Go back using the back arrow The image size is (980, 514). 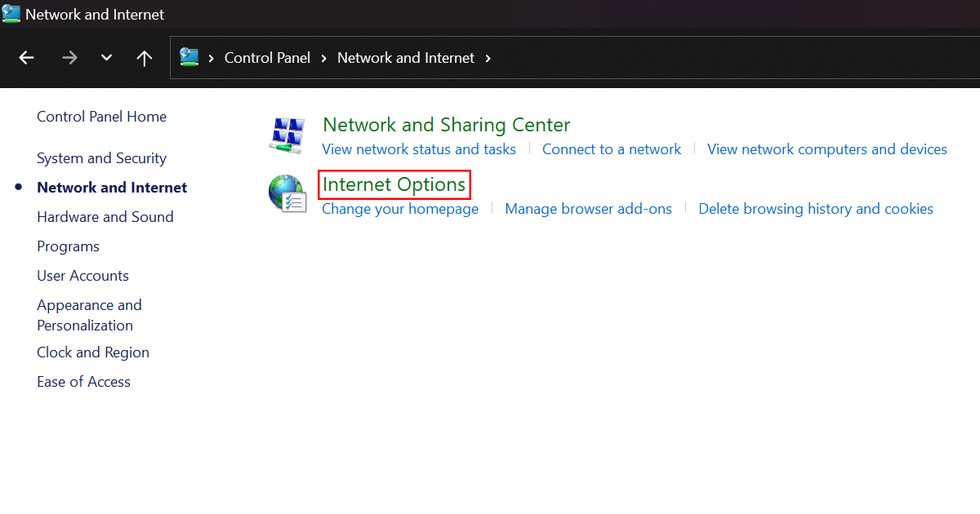(27, 58)
